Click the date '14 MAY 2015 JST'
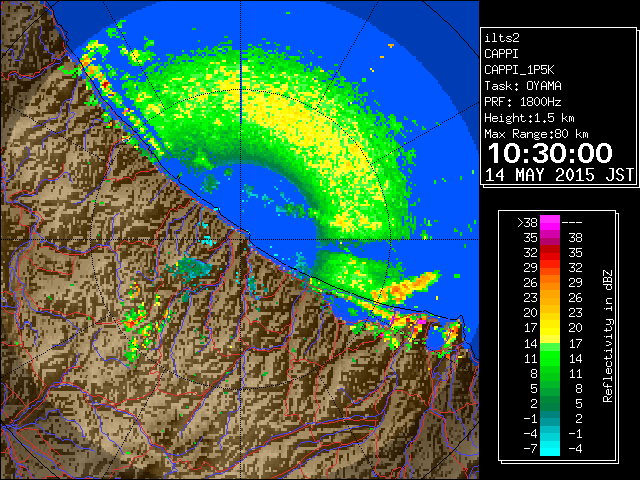This screenshot has height=480, width=640. coord(560,175)
